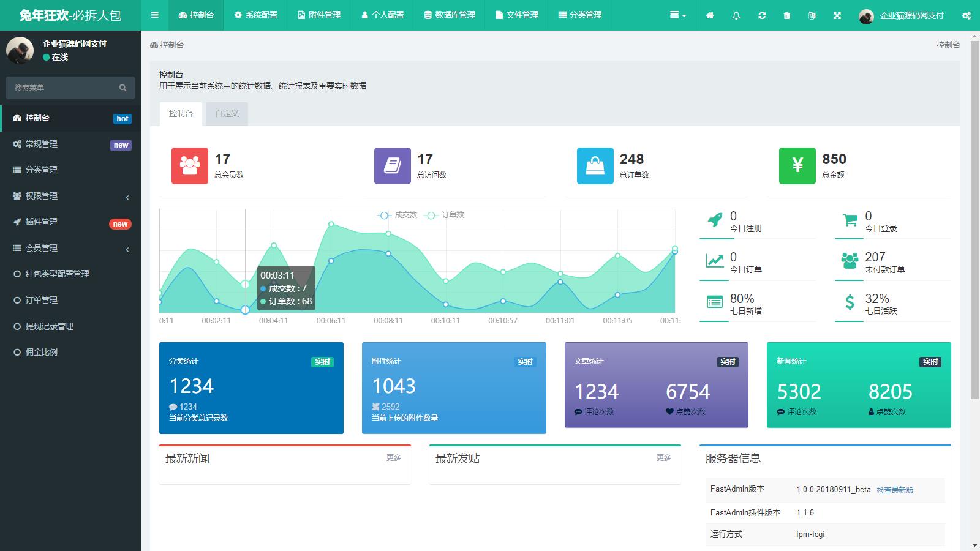980x551 pixels.
Task: Open the settings gears icon at top right
Action: tap(966, 15)
